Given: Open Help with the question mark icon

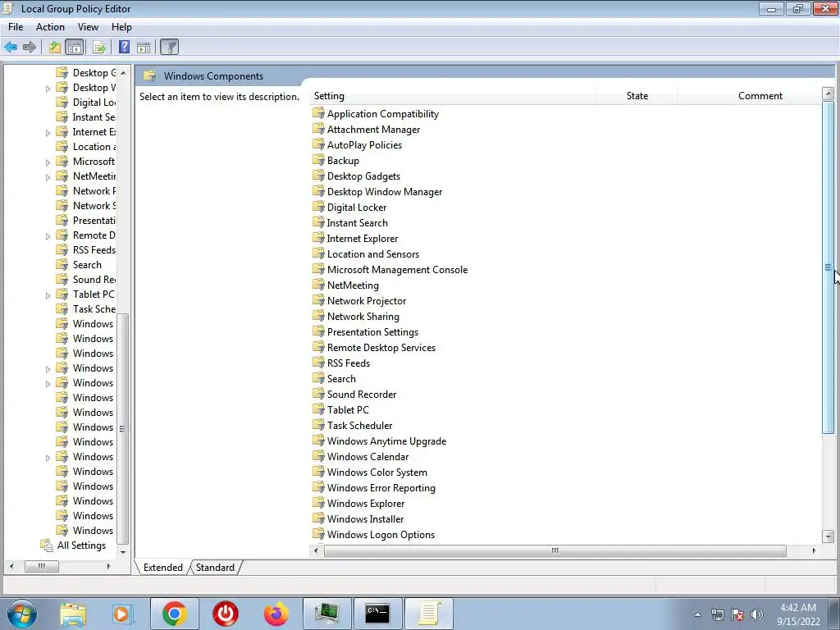Looking at the screenshot, I should 125,47.
